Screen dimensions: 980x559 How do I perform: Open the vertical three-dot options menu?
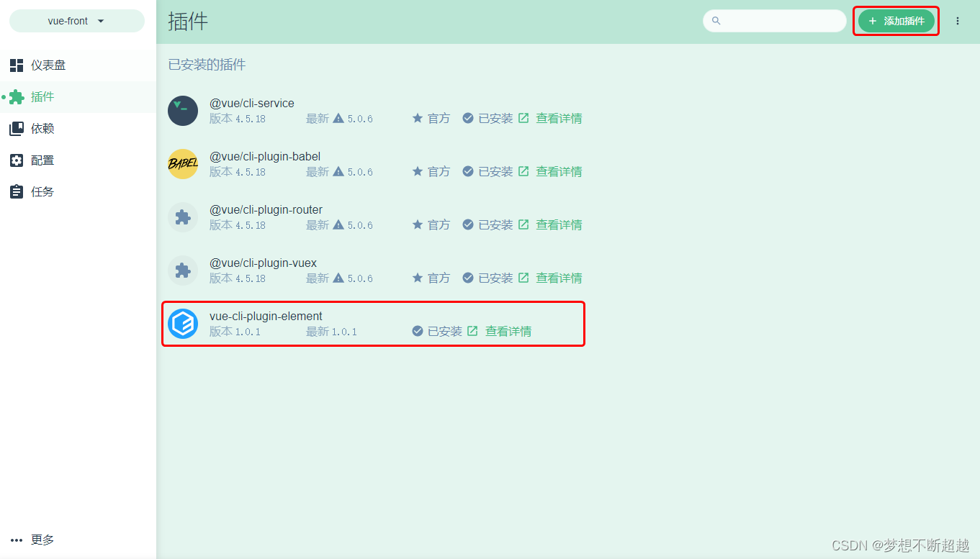coord(958,21)
